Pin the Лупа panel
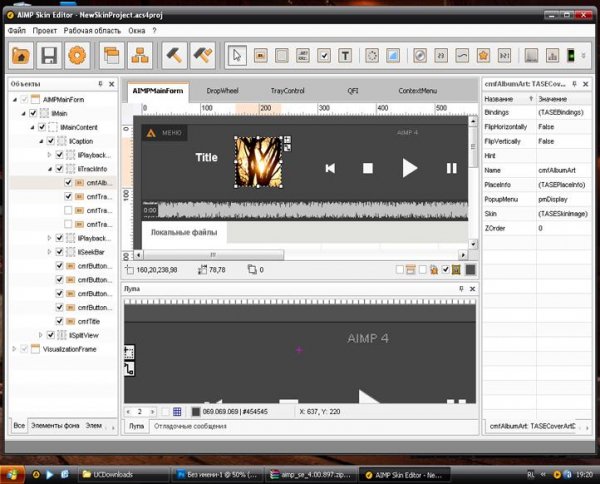 tap(461, 289)
